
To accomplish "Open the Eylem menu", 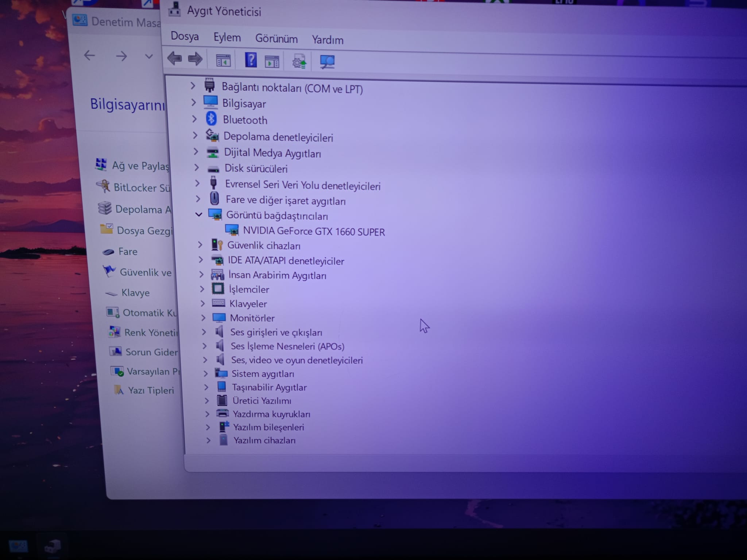I will pyautogui.click(x=227, y=38).
